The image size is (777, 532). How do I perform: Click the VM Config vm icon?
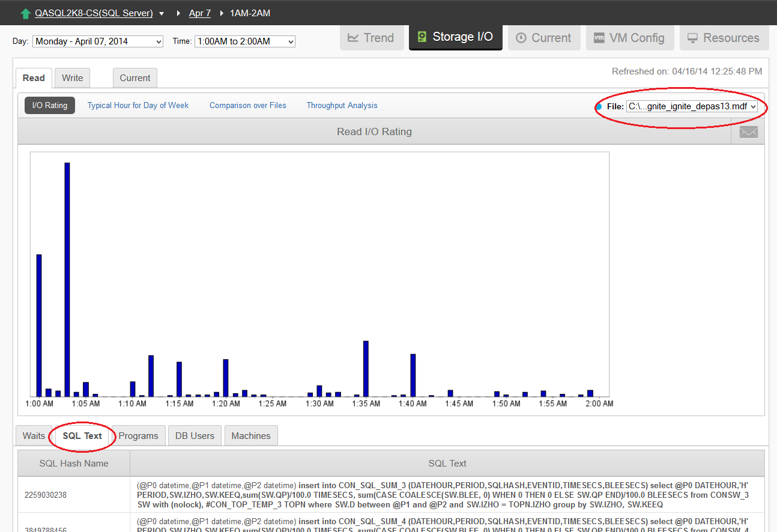pyautogui.click(x=599, y=38)
